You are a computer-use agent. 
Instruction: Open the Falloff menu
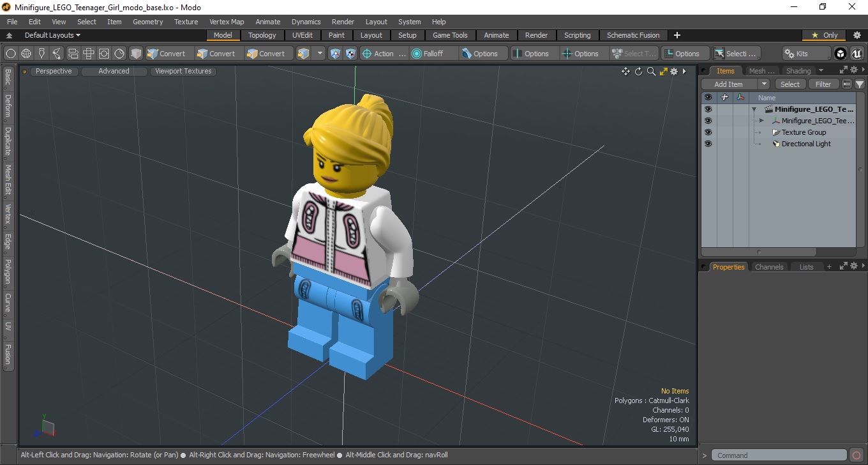coord(434,54)
